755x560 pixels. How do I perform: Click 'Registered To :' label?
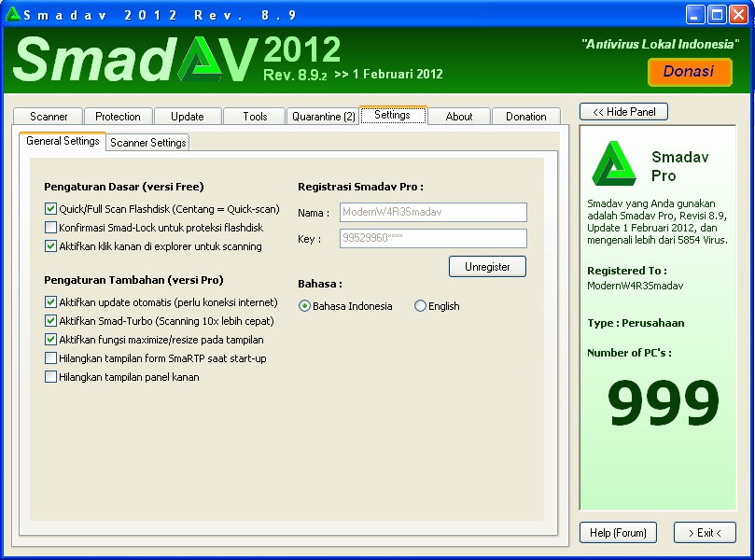pos(627,271)
